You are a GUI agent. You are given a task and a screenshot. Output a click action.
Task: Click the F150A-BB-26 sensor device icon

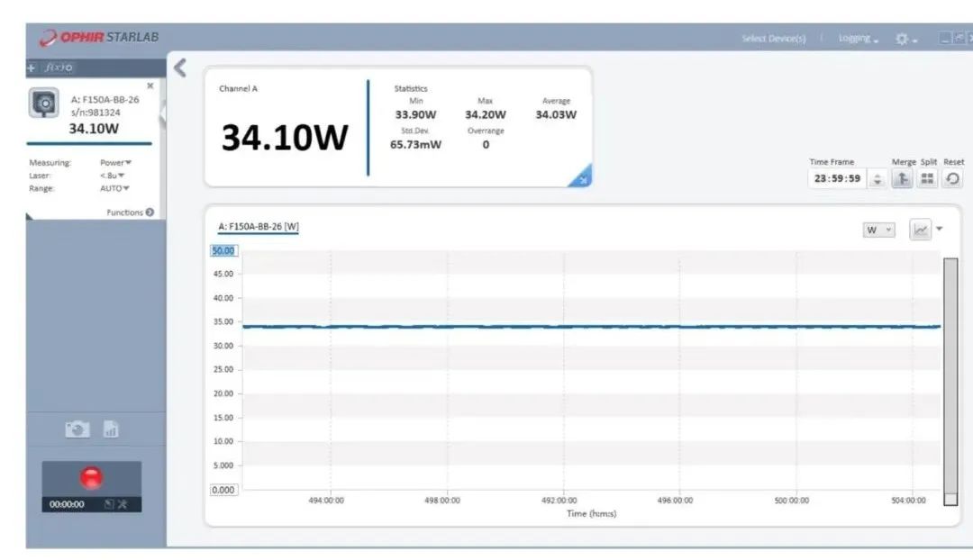(44, 104)
